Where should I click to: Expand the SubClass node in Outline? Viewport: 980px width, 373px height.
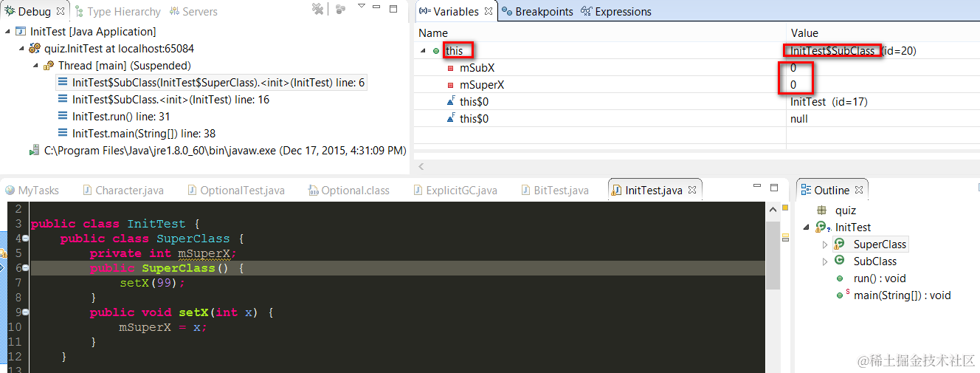[825, 261]
